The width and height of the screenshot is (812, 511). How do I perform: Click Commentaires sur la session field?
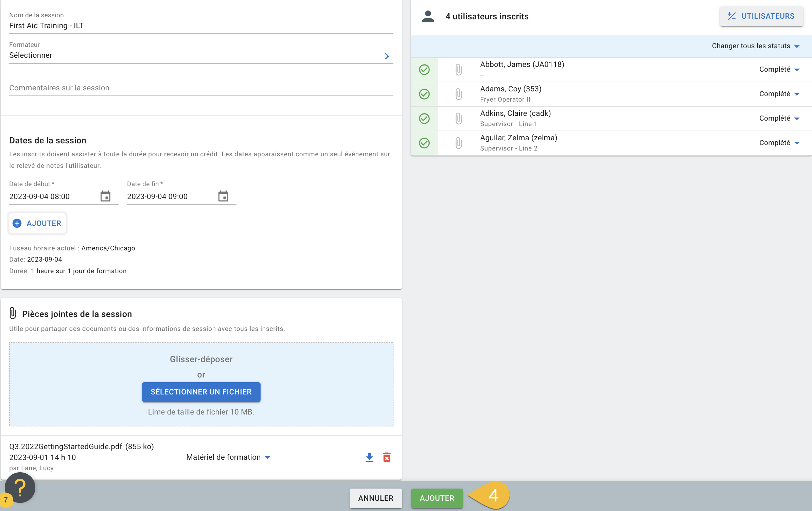[201, 88]
